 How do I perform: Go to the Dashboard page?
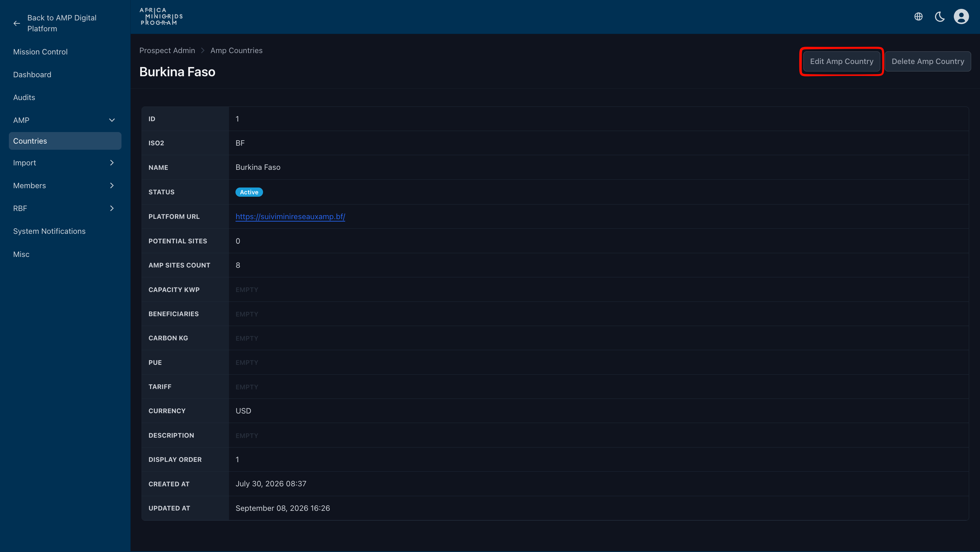pyautogui.click(x=32, y=75)
